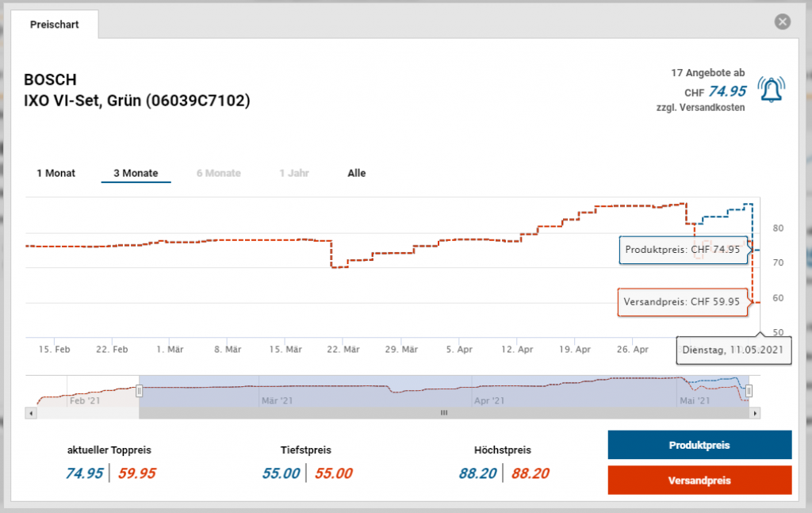The width and height of the screenshot is (812, 513).
Task: Click the 17 Angebote ab text
Action: point(707,73)
